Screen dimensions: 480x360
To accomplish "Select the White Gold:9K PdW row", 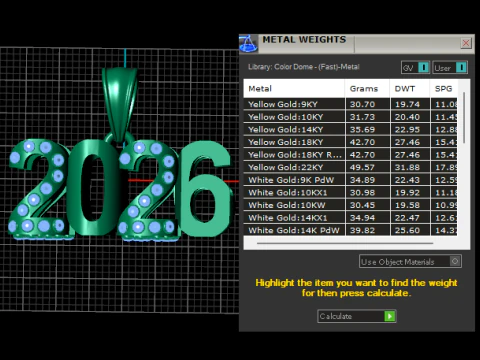I will 350,180.
